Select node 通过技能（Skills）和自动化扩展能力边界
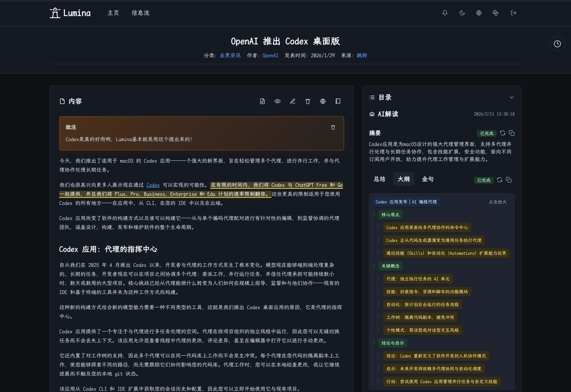571x392 pixels. (446, 253)
